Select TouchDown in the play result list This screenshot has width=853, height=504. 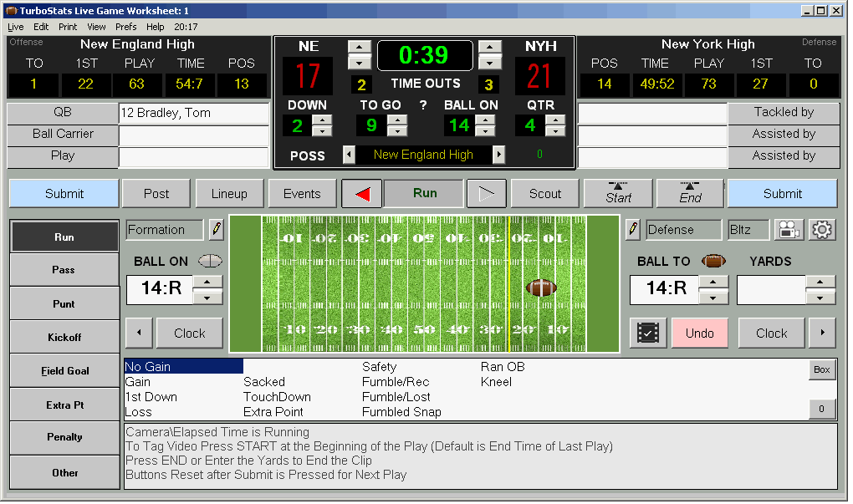277,397
